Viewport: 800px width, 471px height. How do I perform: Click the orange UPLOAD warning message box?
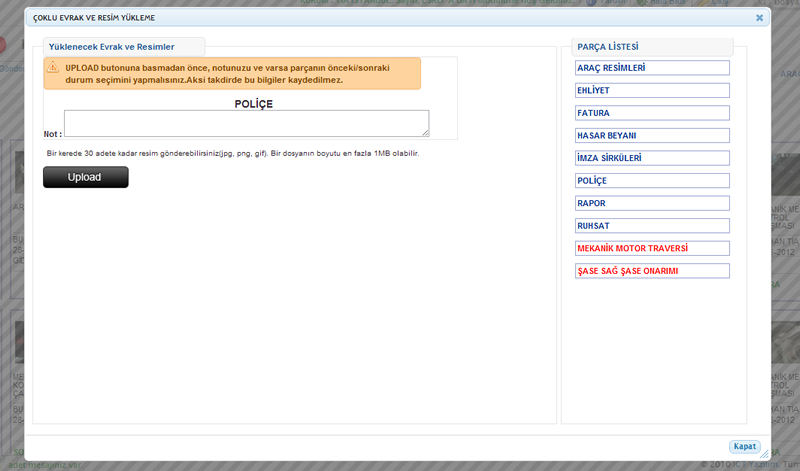click(x=232, y=74)
